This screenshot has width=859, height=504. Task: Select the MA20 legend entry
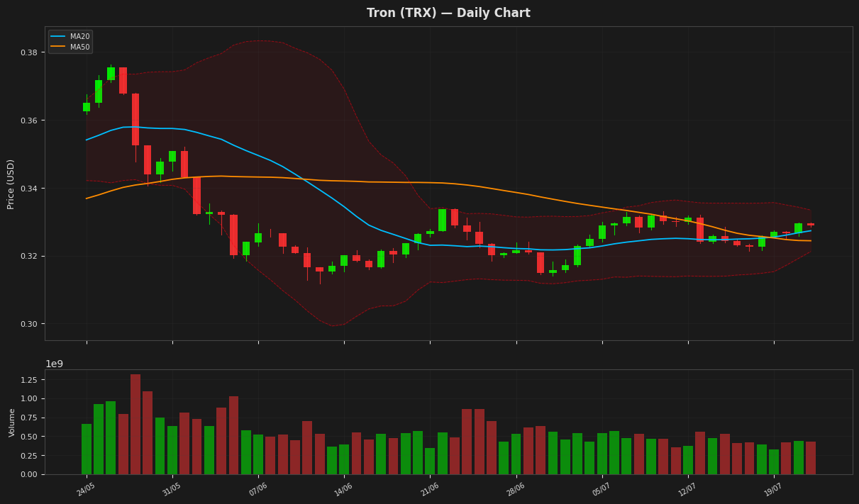[x=70, y=36]
